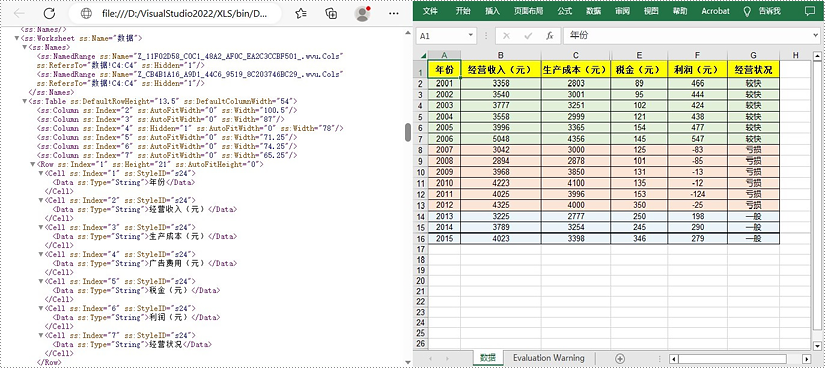The width and height of the screenshot is (825, 368).
Task: Select row 8 header
Action: point(420,150)
